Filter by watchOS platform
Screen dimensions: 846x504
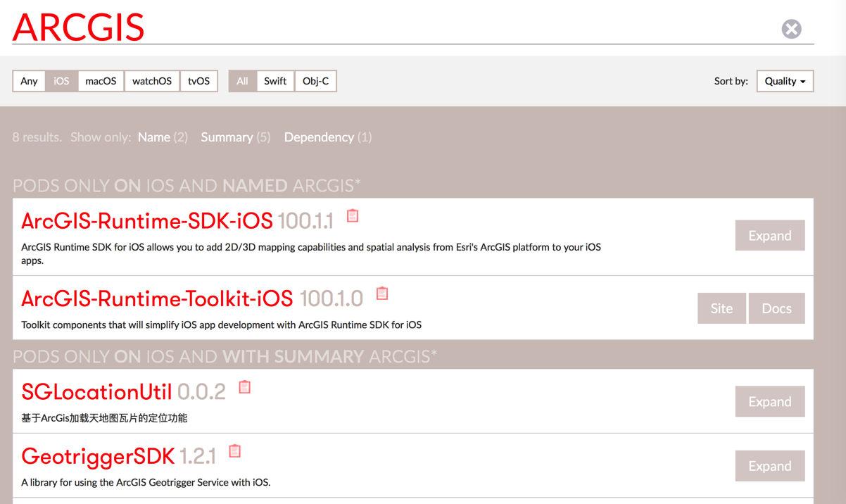pos(152,81)
